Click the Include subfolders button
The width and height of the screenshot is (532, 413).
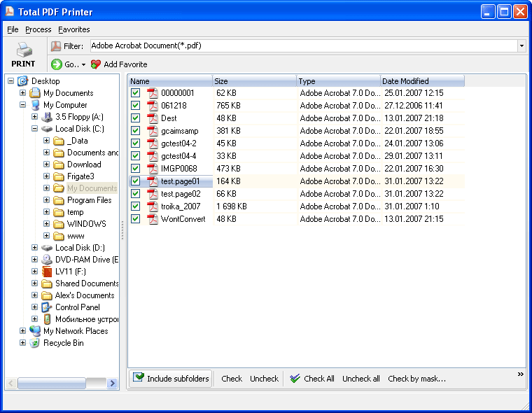(171, 379)
